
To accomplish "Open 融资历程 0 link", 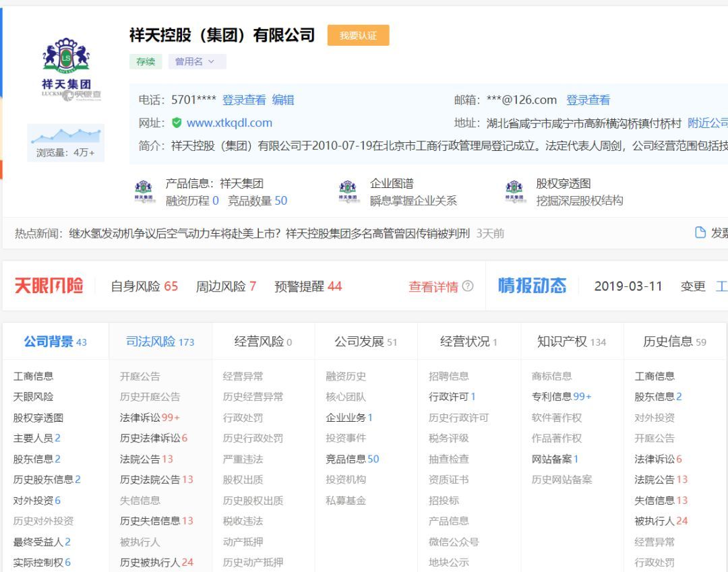I will point(192,200).
